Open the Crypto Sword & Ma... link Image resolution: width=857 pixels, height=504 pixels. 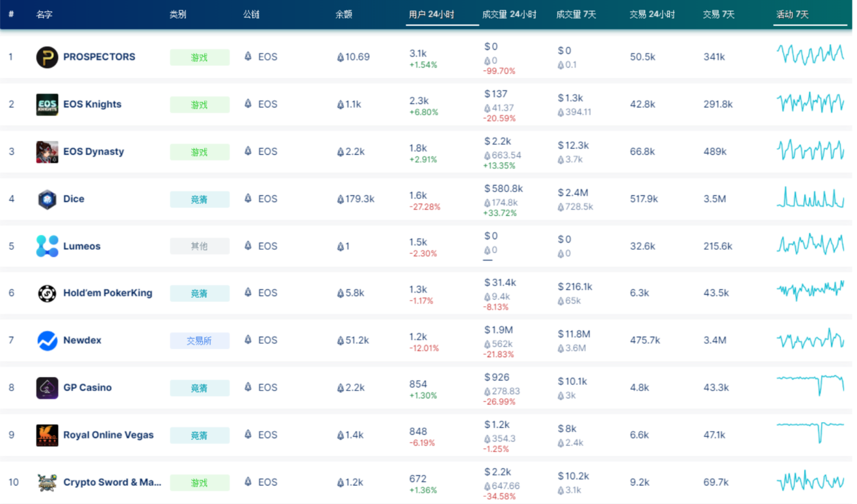click(x=112, y=483)
